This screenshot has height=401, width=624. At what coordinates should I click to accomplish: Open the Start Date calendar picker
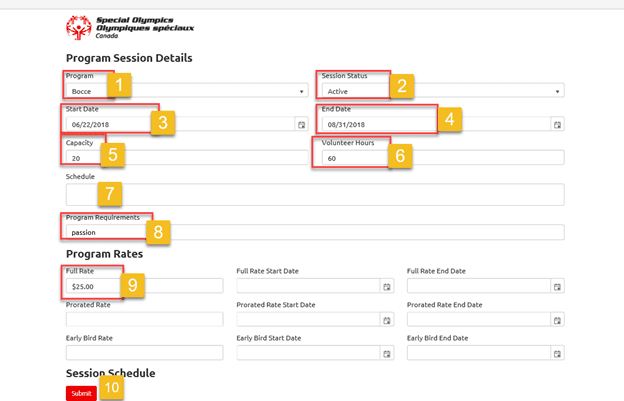coord(302,125)
